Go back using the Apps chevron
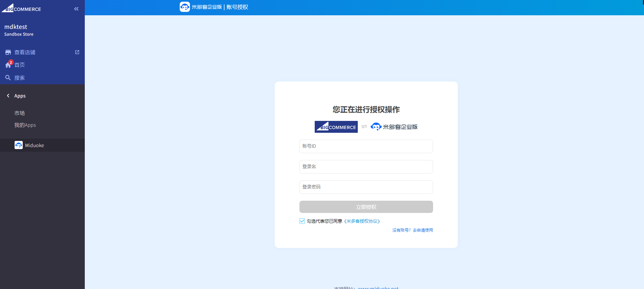The image size is (644, 289). point(8,96)
